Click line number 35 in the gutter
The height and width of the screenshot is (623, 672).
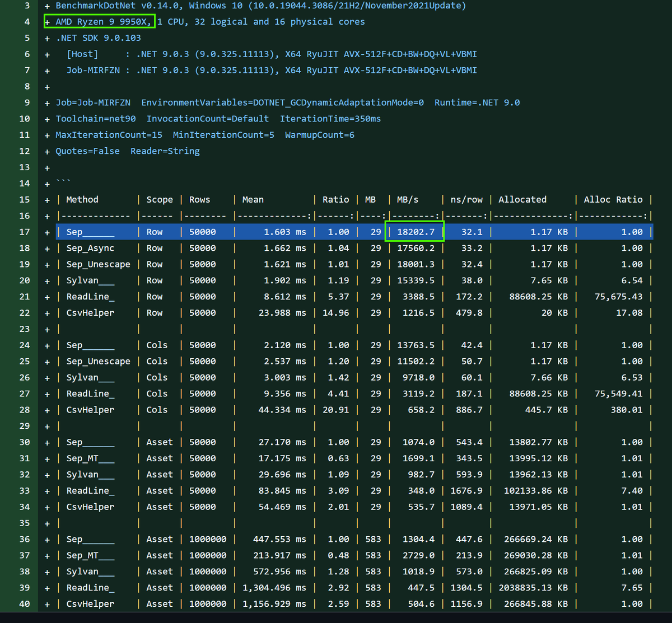[x=25, y=523]
